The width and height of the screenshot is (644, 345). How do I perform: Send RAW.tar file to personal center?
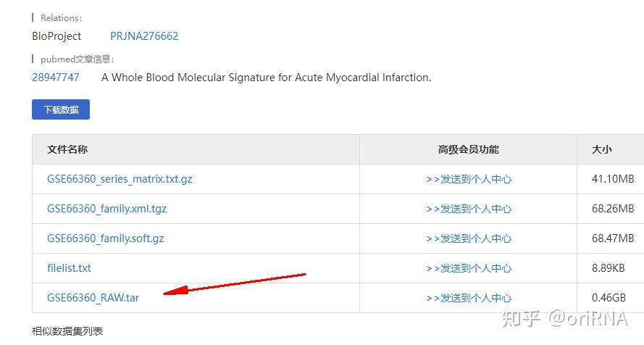469,298
